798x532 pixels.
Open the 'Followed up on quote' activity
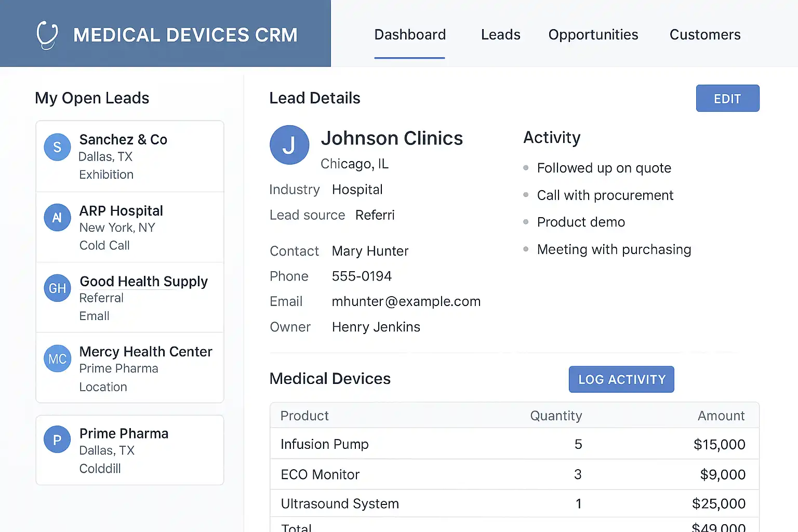[x=604, y=168]
